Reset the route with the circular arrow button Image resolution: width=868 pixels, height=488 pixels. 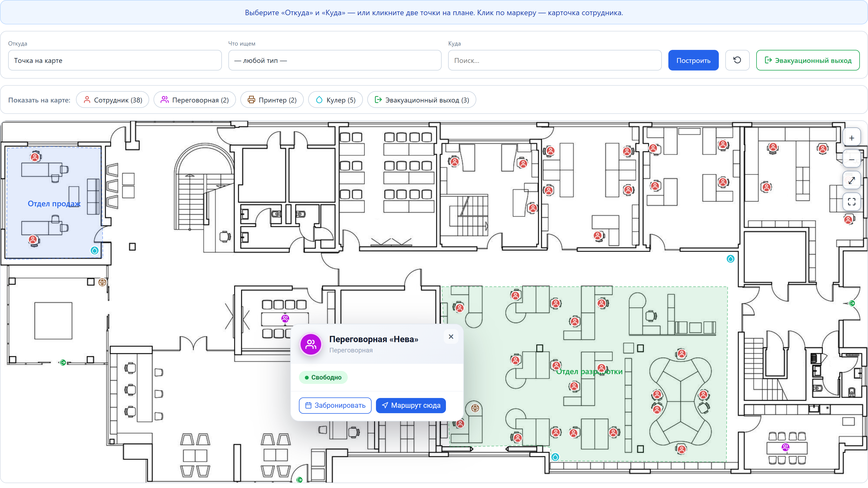tap(737, 60)
